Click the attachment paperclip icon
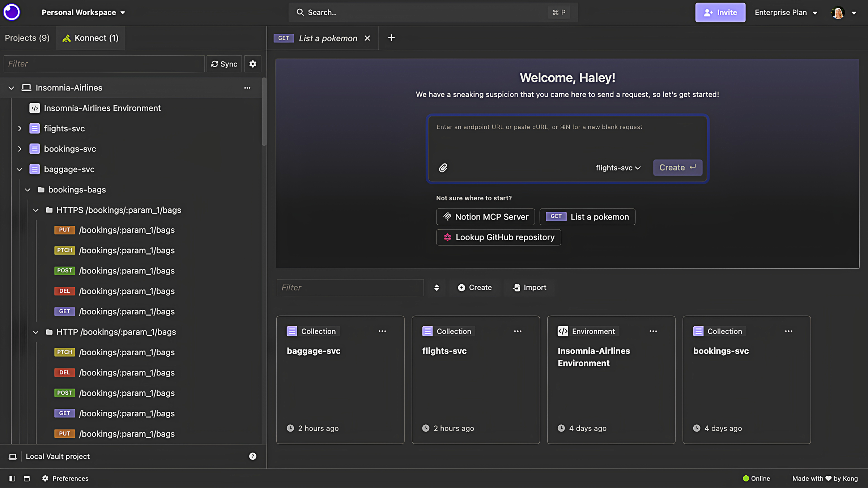This screenshot has height=488, width=868. tap(443, 168)
